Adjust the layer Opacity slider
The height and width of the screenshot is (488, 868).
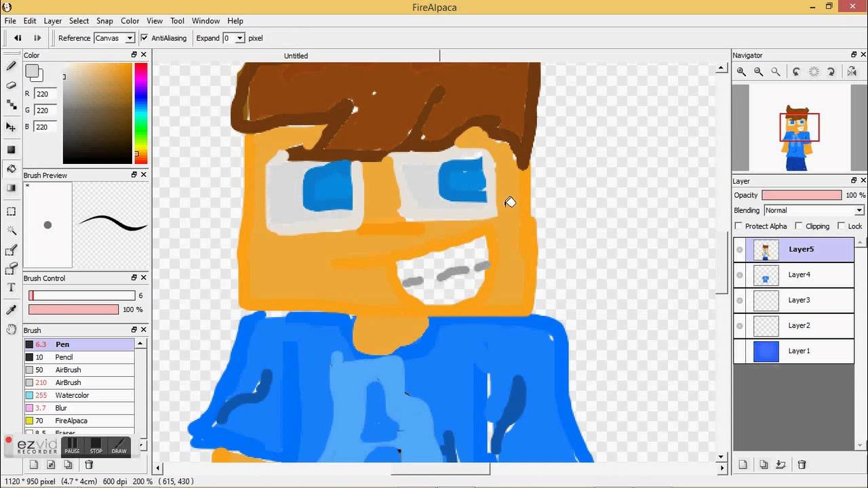click(802, 195)
